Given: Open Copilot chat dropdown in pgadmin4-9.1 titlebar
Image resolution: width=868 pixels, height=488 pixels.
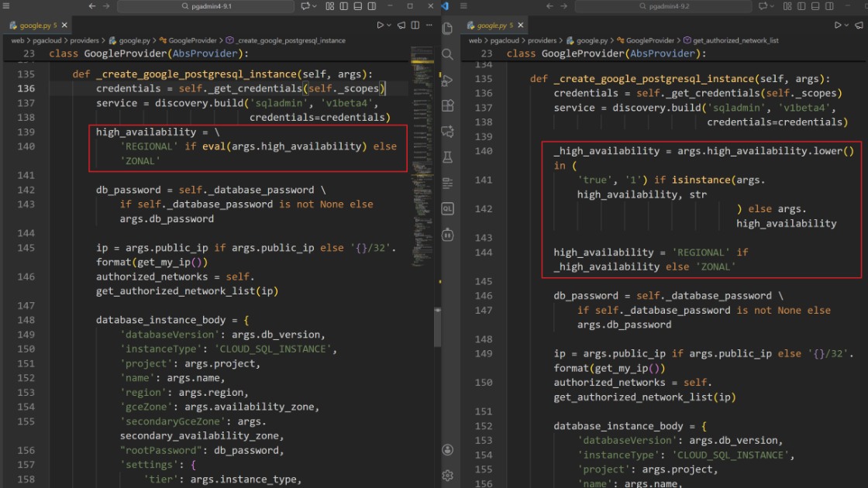Looking at the screenshot, I should click(x=316, y=6).
